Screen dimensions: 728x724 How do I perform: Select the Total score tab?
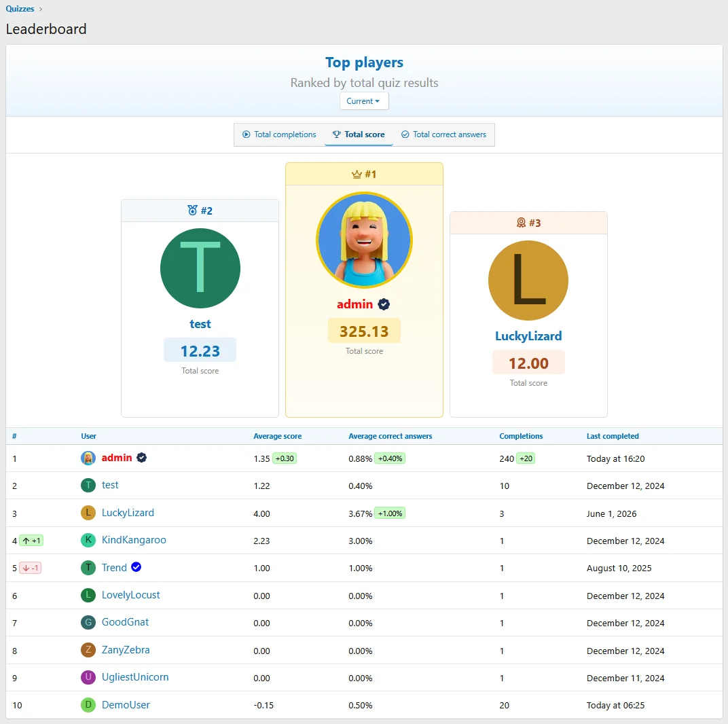tap(359, 134)
